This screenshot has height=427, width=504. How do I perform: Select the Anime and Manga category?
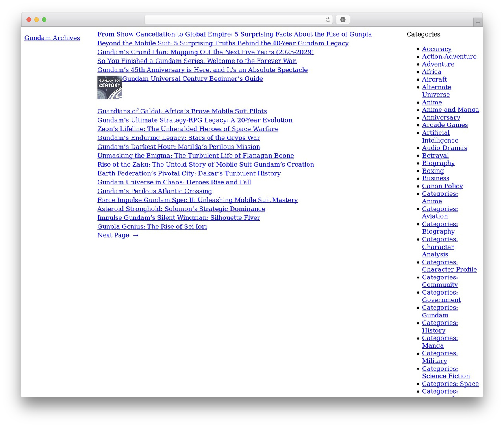(450, 110)
